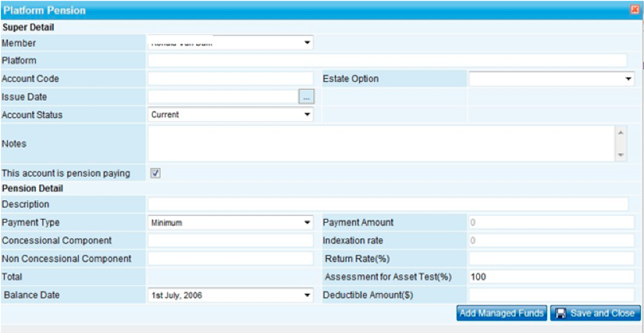The image size is (644, 333).
Task: Click the Total label
Action: pos(12,277)
